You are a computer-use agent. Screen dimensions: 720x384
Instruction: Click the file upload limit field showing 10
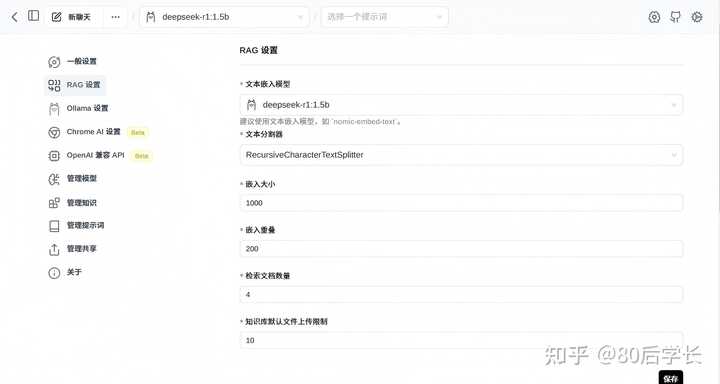(461, 340)
